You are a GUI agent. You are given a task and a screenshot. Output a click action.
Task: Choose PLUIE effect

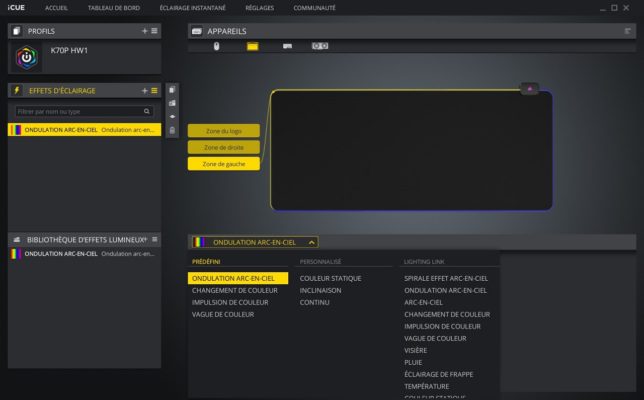[413, 362]
